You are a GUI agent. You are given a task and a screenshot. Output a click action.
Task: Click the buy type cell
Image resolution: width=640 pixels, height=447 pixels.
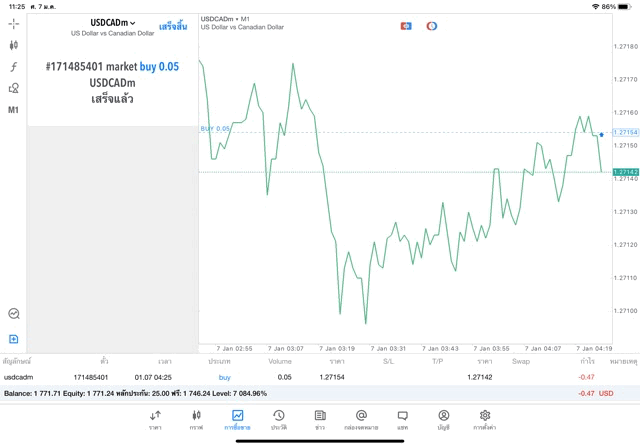(224, 377)
